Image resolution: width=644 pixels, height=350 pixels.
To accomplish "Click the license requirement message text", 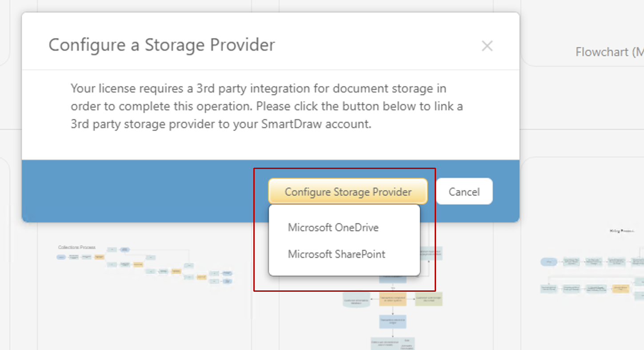I will 267,107.
